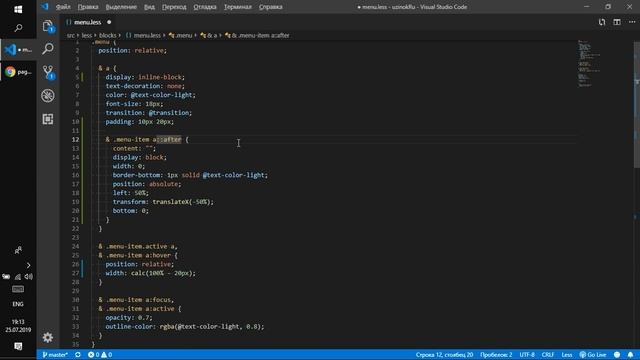Select the UTF-8 encoding indicator

527,355
